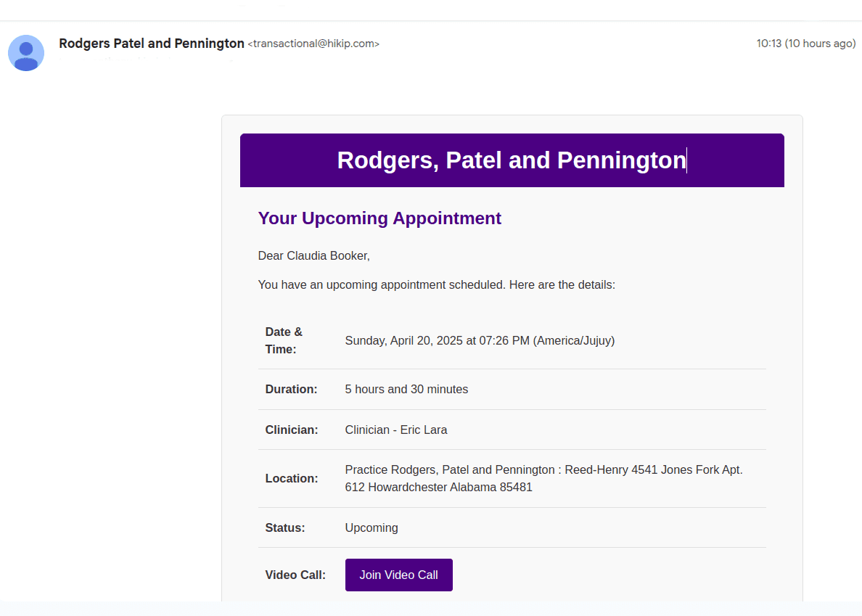This screenshot has width=862, height=616.
Task: Click the Date & Time label
Action: [284, 341]
